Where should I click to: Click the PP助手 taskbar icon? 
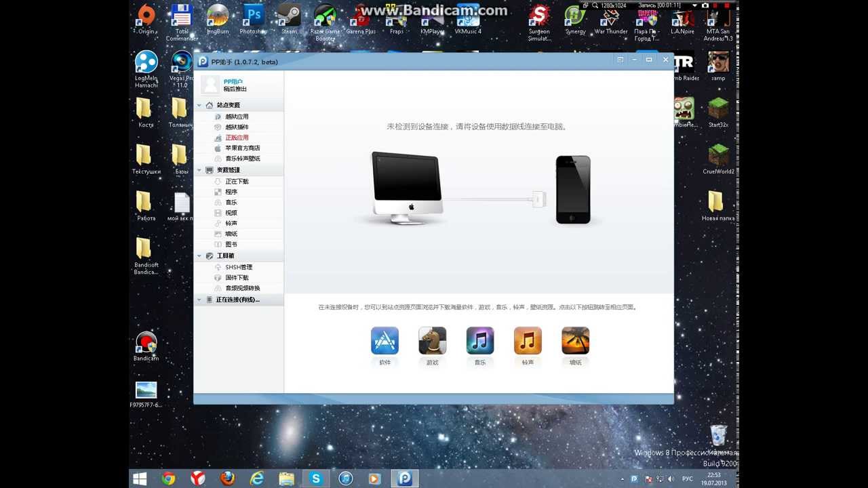(405, 479)
